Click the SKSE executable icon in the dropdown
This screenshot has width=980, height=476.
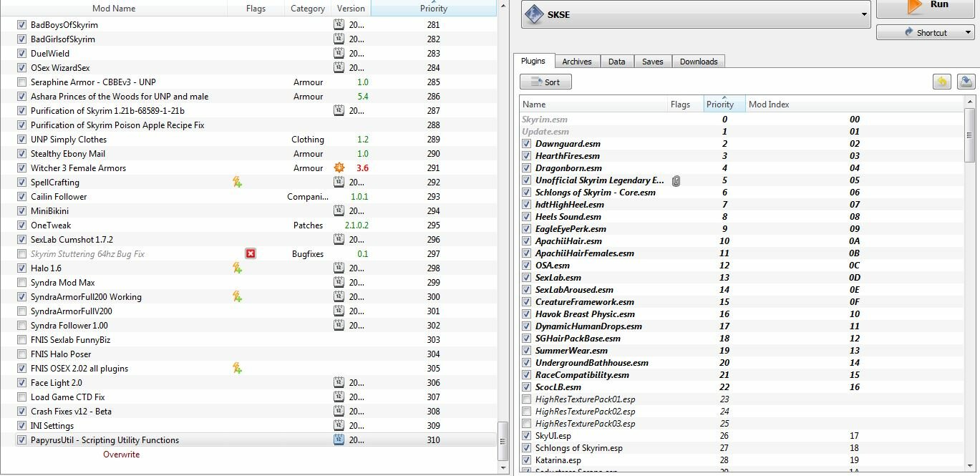[x=534, y=14]
